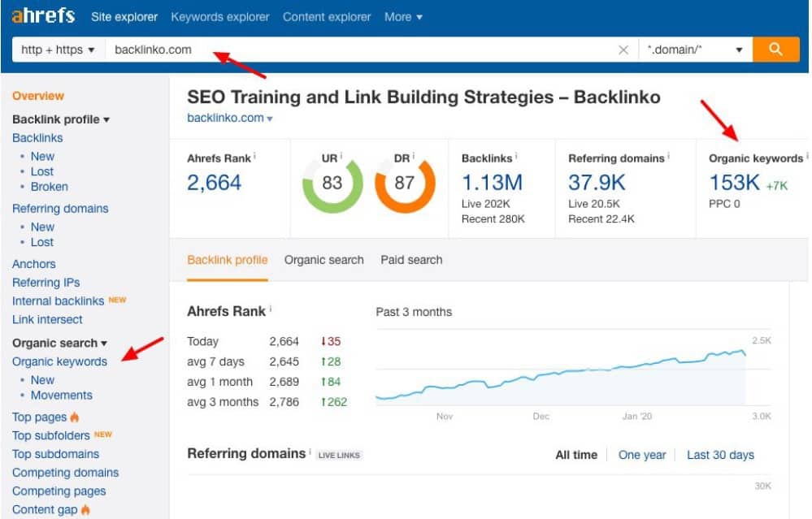
Task: Open the Referring IPs sidebar link
Action: [46, 283]
